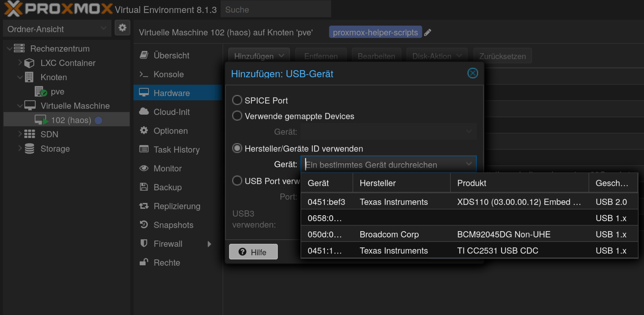
Task: Collapse the Knoten tree node
Action: (x=20, y=77)
